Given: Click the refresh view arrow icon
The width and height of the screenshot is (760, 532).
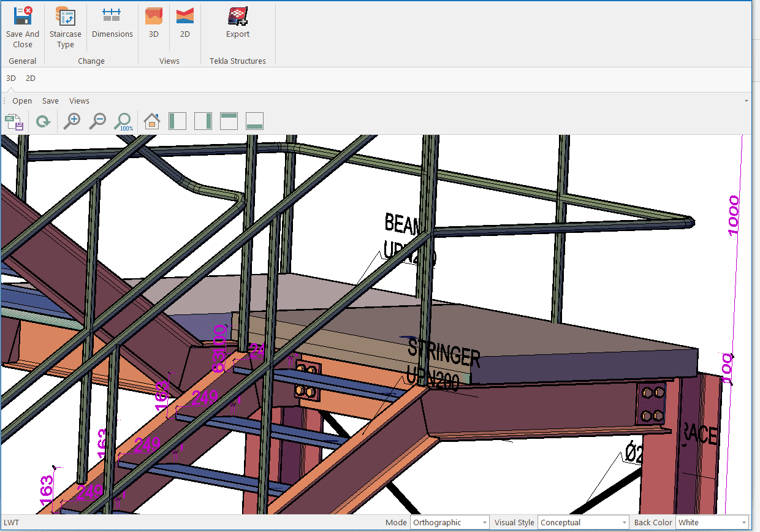Looking at the screenshot, I should (x=43, y=121).
